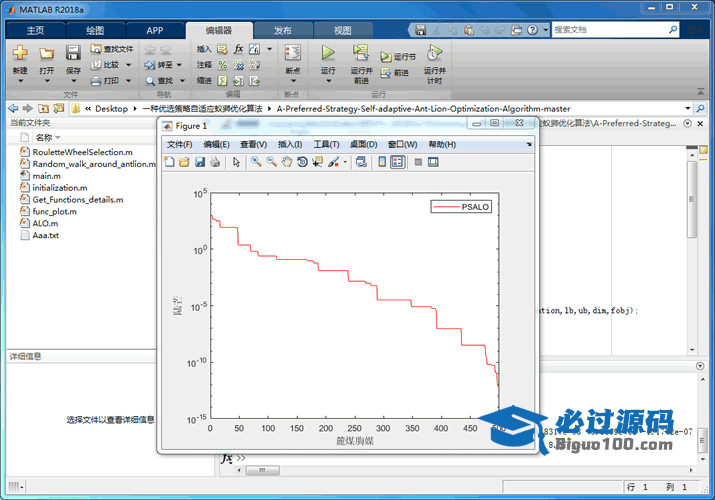
Task: Select Aaa.txt in file list
Action: pos(45,235)
